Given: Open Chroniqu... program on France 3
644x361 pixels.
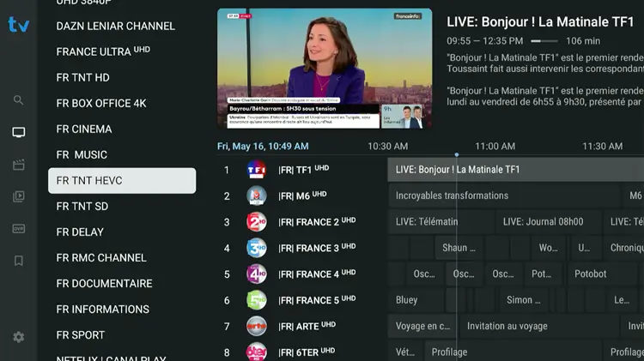Looking at the screenshot, I should click(x=624, y=248).
